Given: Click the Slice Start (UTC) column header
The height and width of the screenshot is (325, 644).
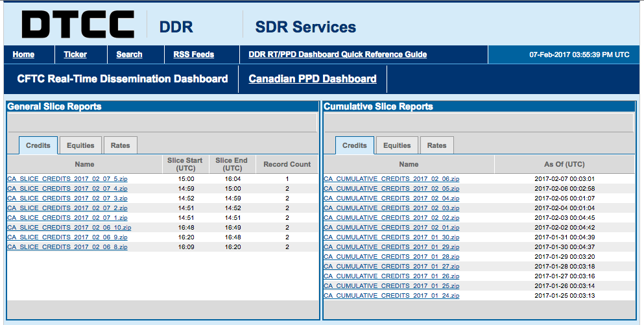Looking at the screenshot, I should tap(185, 164).
